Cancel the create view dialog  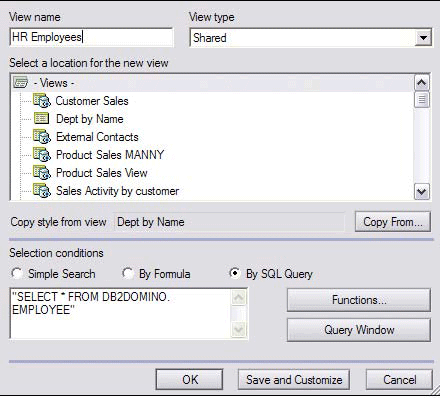[x=399, y=379]
